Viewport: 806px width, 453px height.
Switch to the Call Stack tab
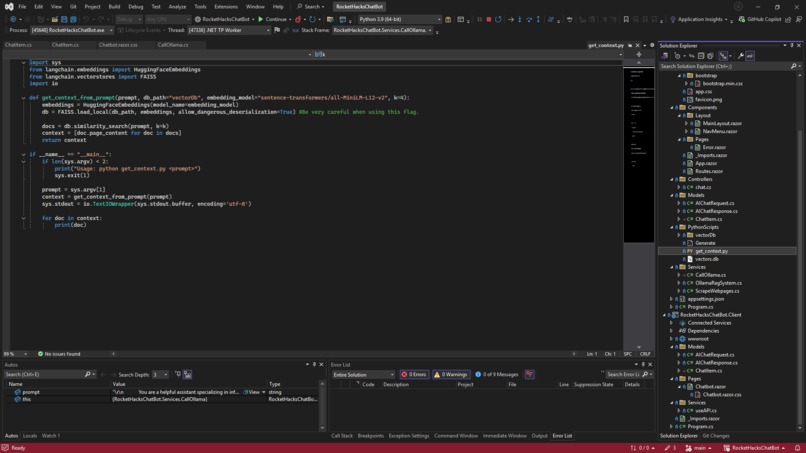click(x=342, y=436)
